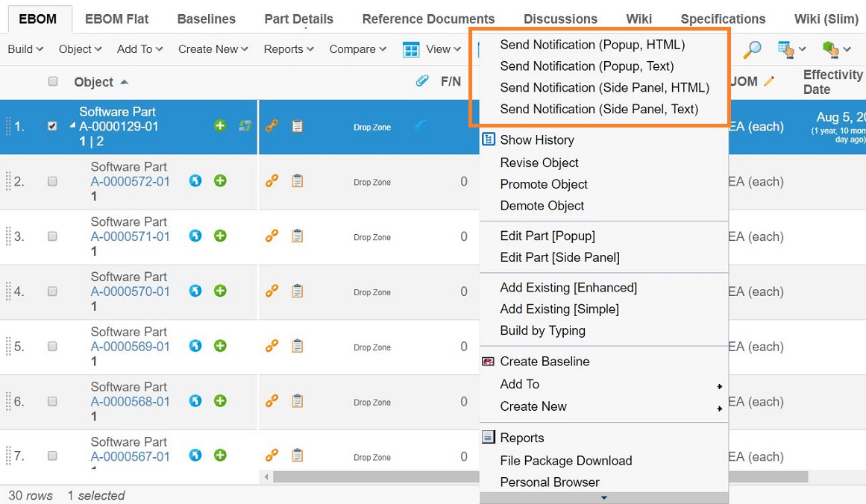This screenshot has width=866, height=504.
Task: Click the chain link icon in row 3
Action: [x=272, y=236]
